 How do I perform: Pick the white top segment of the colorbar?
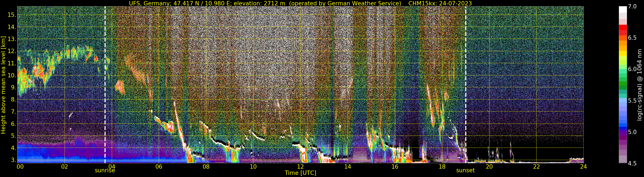tap(623, 9)
